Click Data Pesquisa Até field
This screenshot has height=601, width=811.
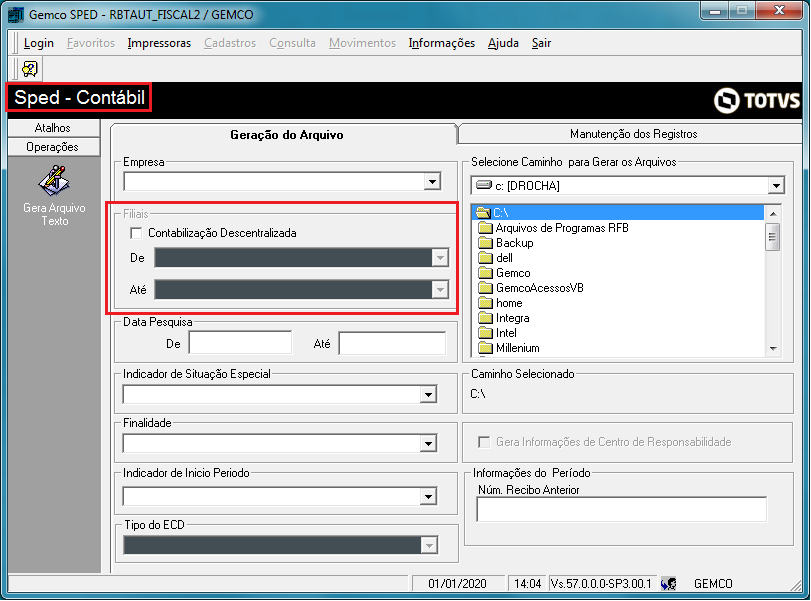coord(392,343)
